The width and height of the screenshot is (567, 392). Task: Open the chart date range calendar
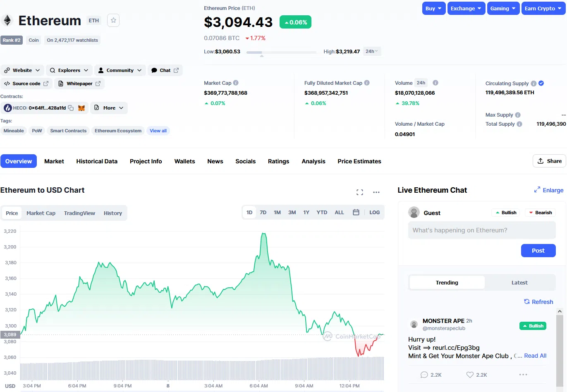coord(356,213)
